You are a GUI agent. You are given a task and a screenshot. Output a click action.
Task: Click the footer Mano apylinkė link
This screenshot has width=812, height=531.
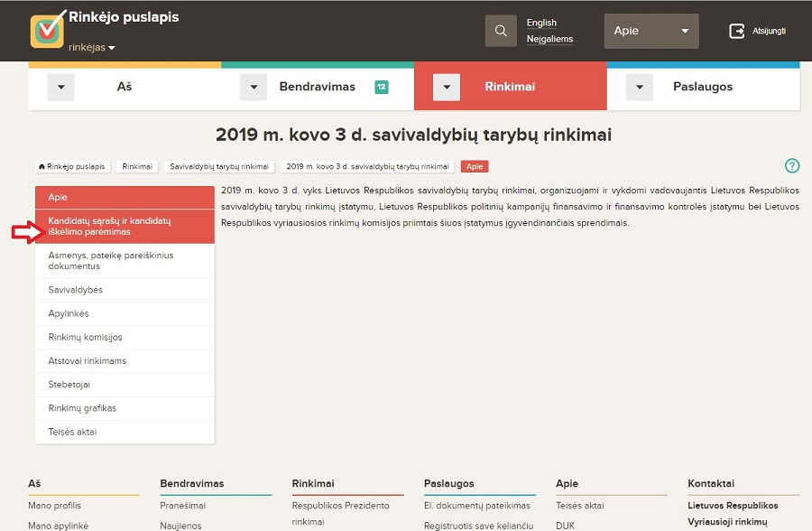[x=58, y=526]
